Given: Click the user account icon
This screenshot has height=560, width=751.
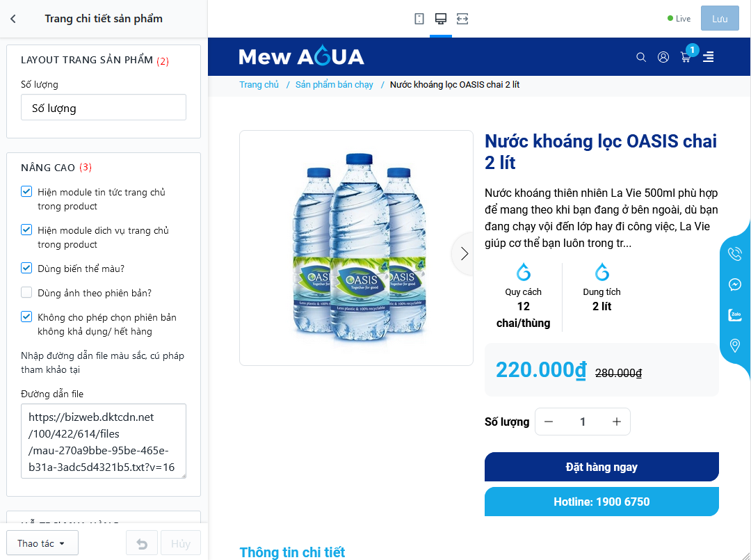Looking at the screenshot, I should pos(663,57).
